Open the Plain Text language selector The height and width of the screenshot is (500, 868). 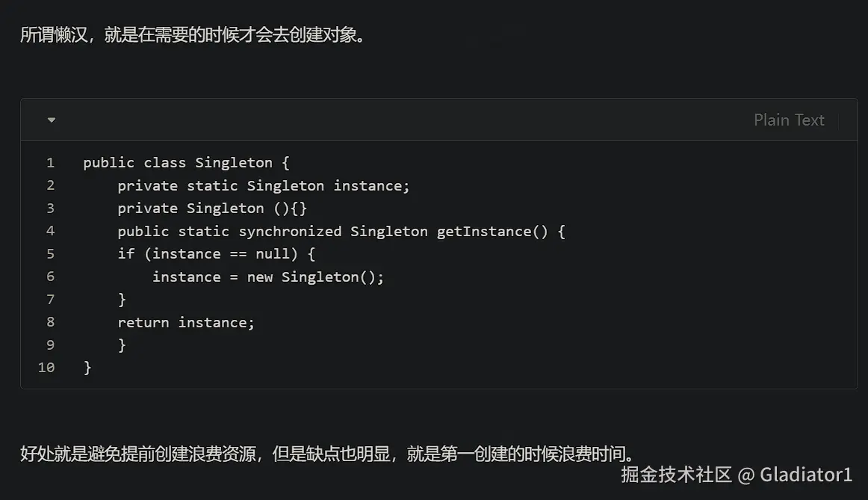click(x=789, y=120)
